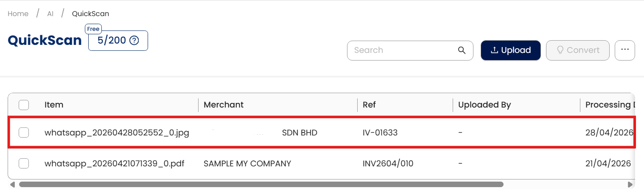Open the AI breadcrumb link
This screenshot has width=644, height=196.
(50, 14)
